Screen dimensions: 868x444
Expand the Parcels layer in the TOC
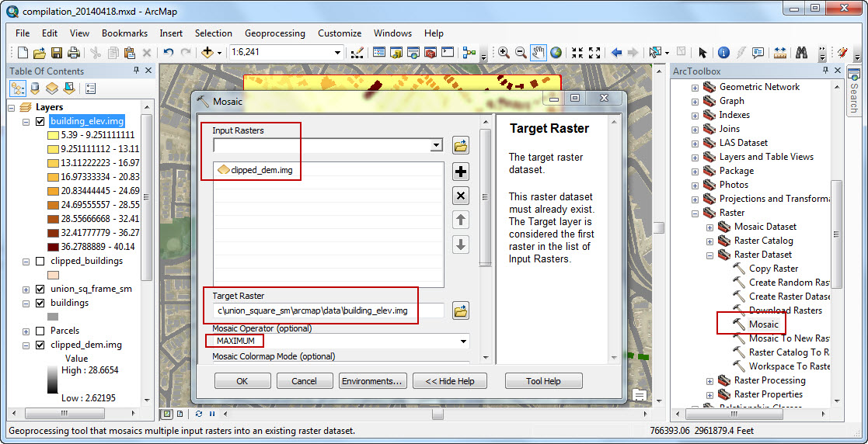coord(26,331)
